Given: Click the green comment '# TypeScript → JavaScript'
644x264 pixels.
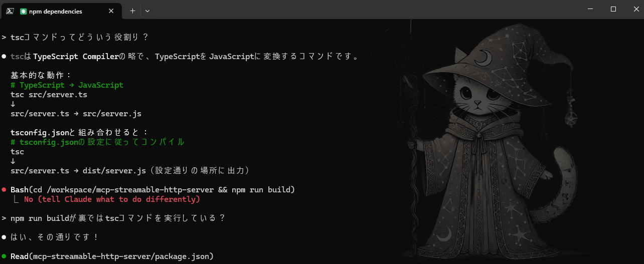Looking at the screenshot, I should click(x=67, y=85).
